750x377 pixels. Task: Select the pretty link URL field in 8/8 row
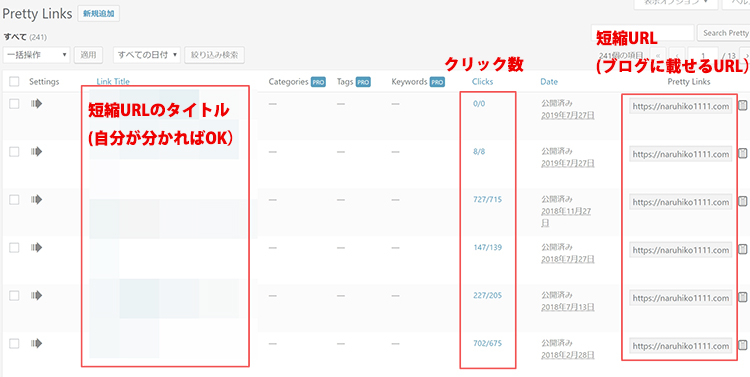click(x=681, y=154)
